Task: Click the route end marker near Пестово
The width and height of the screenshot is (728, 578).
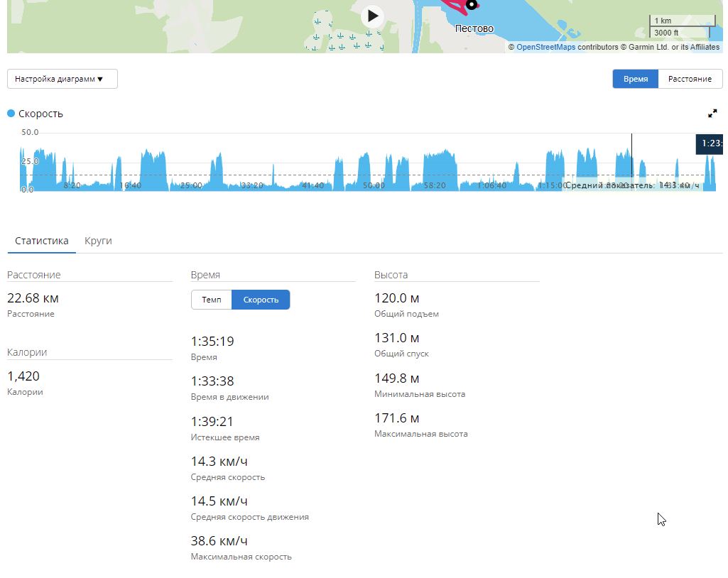Action: click(472, 5)
